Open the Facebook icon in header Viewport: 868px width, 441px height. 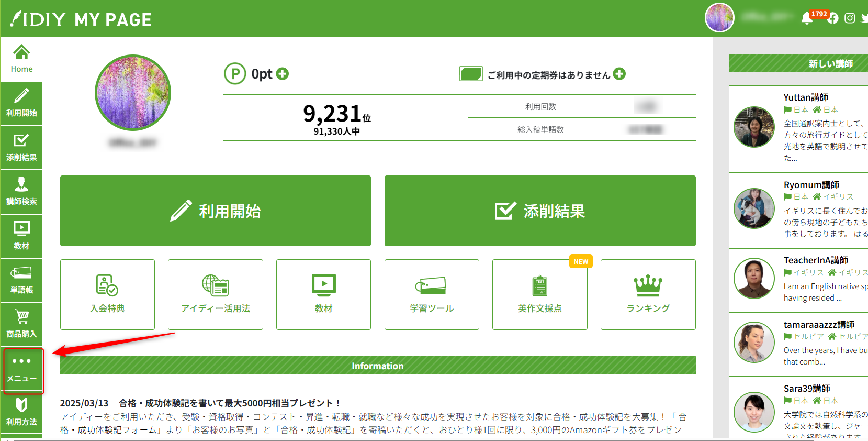833,18
